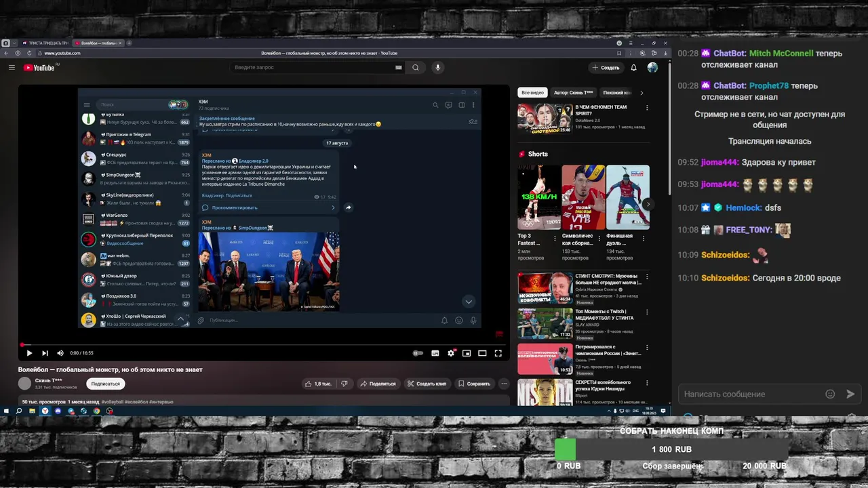Open Потренировался с чемпионами России thumbnail
The image size is (868, 488).
(545, 359)
